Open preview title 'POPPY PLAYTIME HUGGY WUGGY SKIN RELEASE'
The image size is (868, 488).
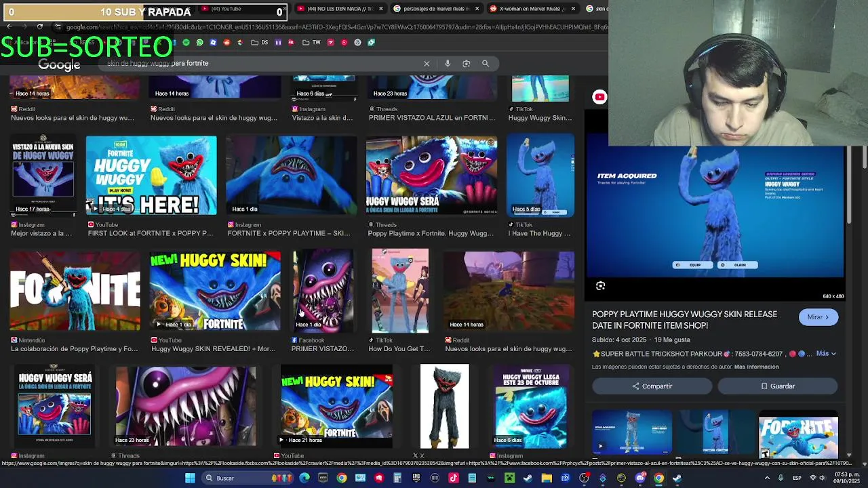(684, 320)
